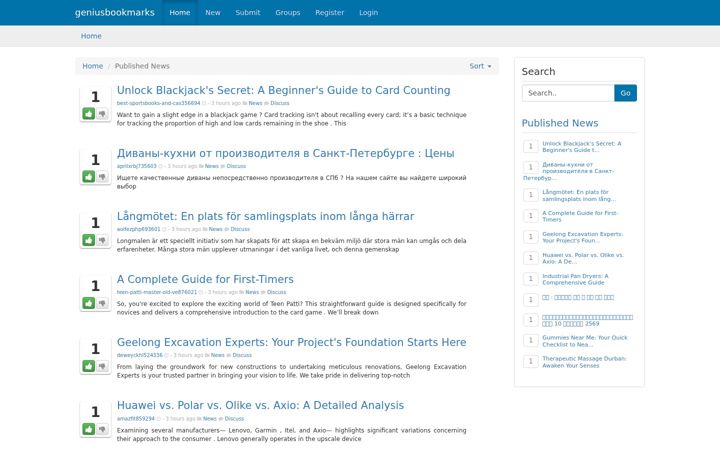Upvote the Geelong Excavation Experts post
The height and width of the screenshot is (450, 720).
(x=89, y=366)
